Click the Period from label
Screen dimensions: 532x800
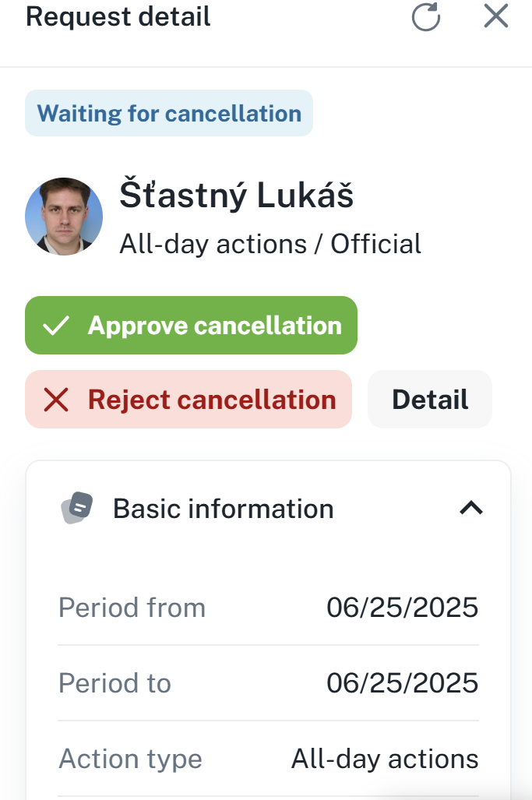(132, 608)
